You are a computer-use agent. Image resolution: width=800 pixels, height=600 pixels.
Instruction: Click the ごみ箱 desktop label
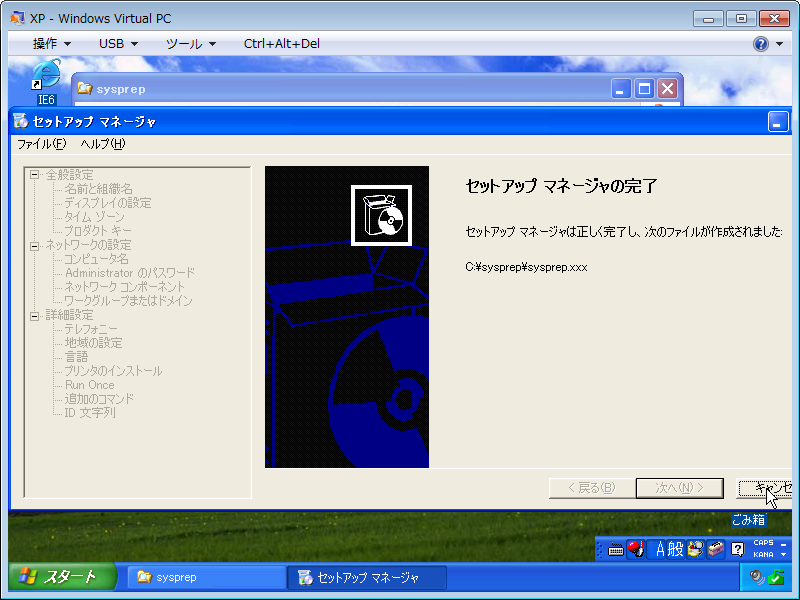(x=748, y=519)
